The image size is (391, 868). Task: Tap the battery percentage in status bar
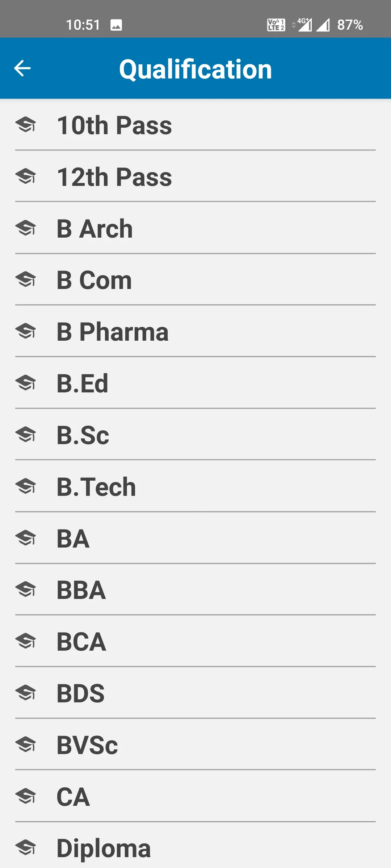tap(350, 25)
